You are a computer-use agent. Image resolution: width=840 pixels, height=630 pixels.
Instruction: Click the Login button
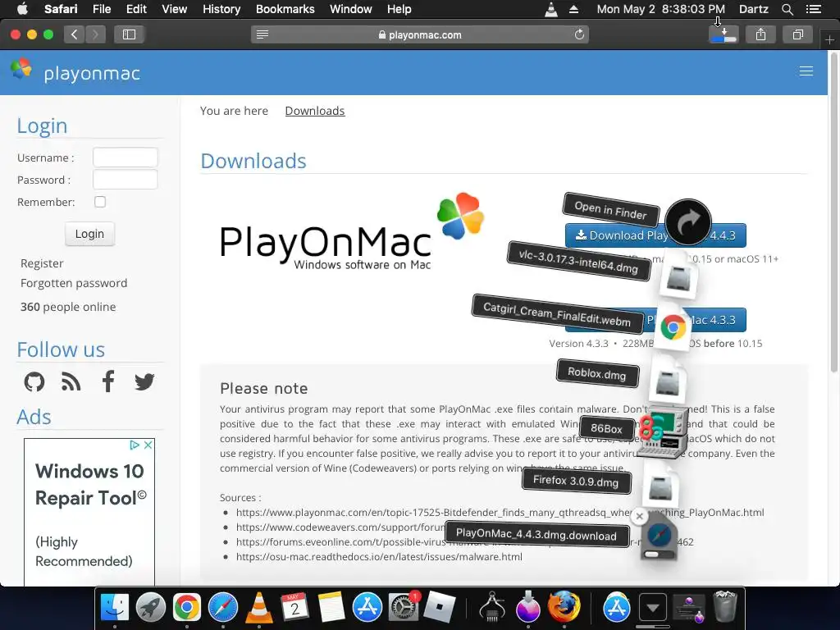click(x=89, y=234)
